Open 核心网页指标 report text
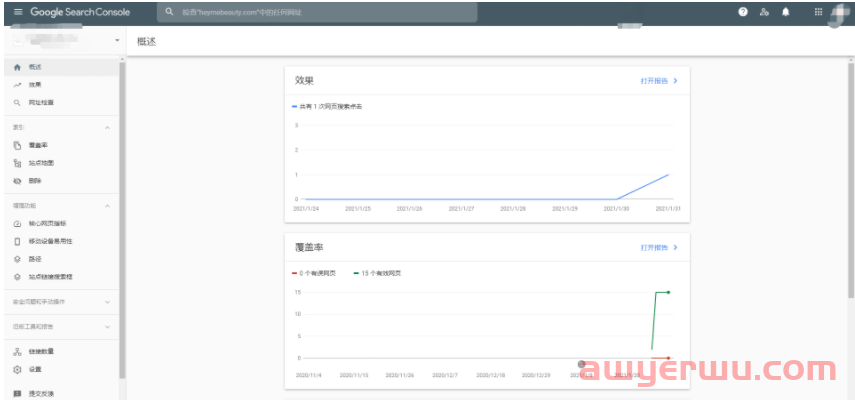855x400 pixels. click(47, 223)
